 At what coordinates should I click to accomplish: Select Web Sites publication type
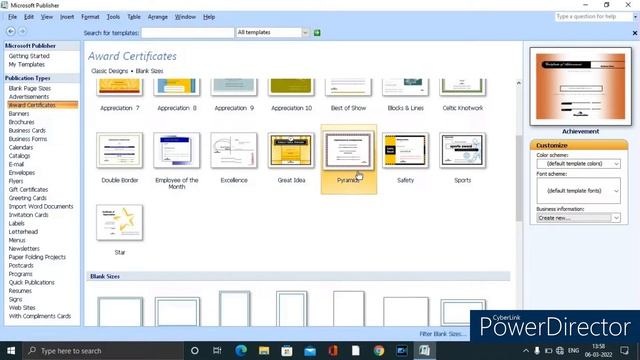click(22, 308)
